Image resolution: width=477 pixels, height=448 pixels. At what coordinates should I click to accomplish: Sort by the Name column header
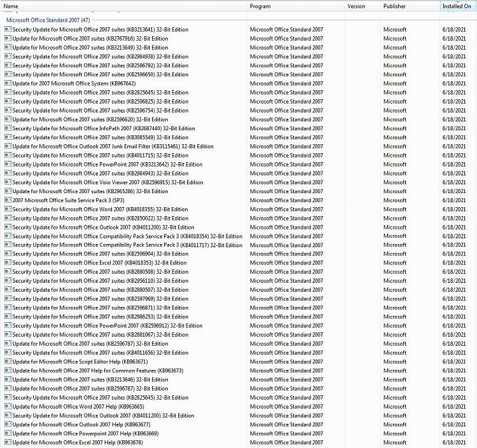11,6
